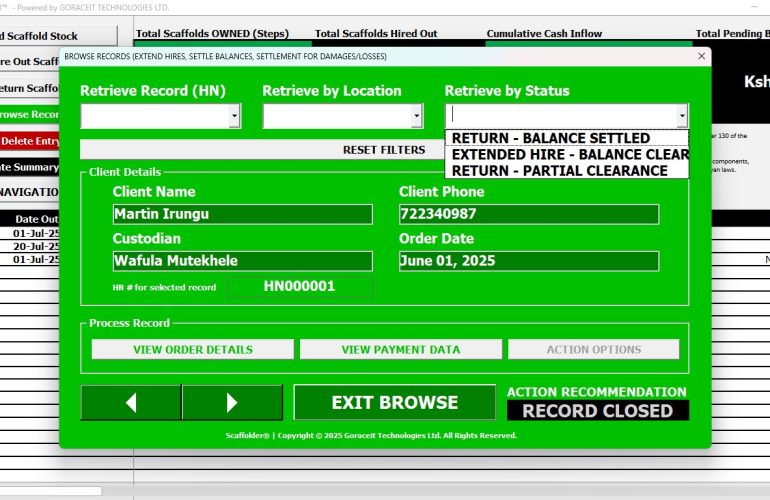Click the red Delete Entry button
770x500 pixels.
pyautogui.click(x=30, y=141)
